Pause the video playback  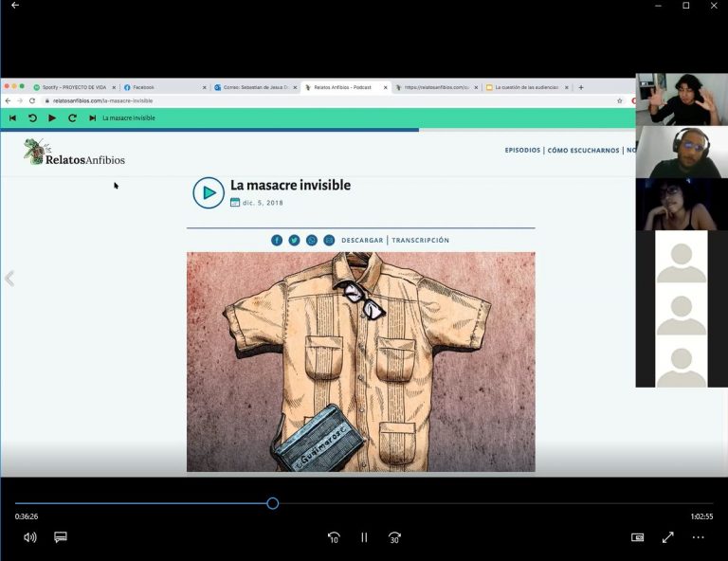(364, 537)
